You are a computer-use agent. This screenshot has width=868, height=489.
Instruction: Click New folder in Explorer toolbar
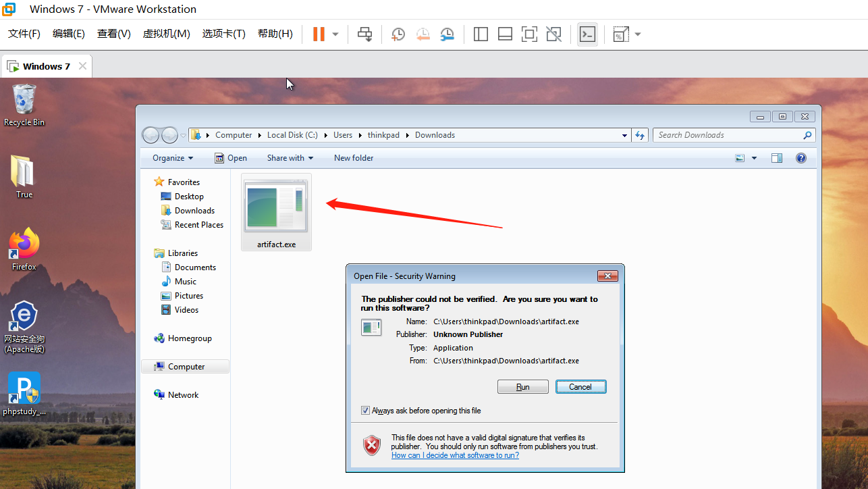point(354,158)
